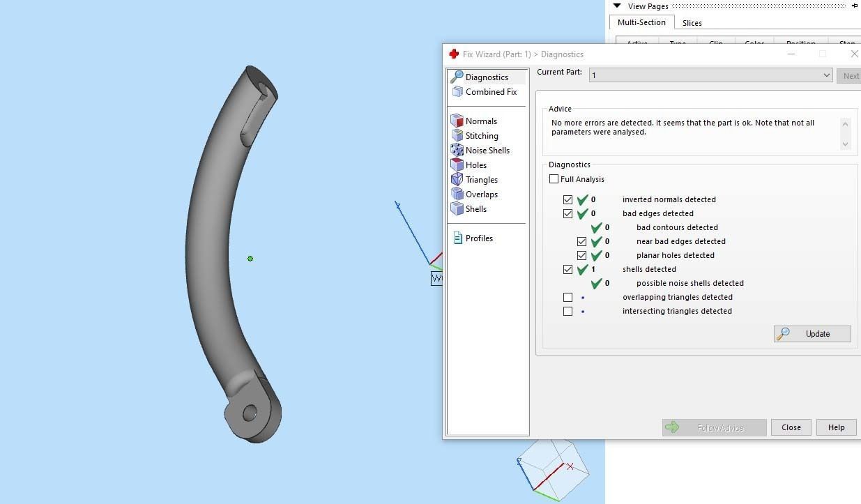Click the red cross Fix Wizard title icon

pyautogui.click(x=454, y=54)
